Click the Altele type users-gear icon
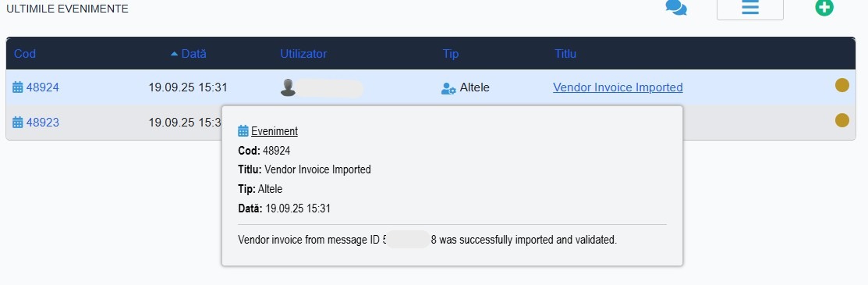The width and height of the screenshot is (868, 285). (x=448, y=88)
